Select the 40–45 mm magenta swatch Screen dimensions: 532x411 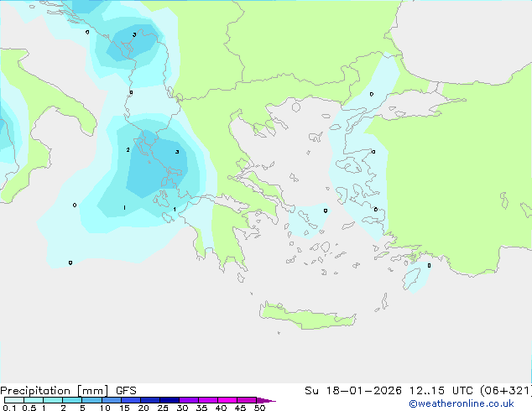coord(227,400)
